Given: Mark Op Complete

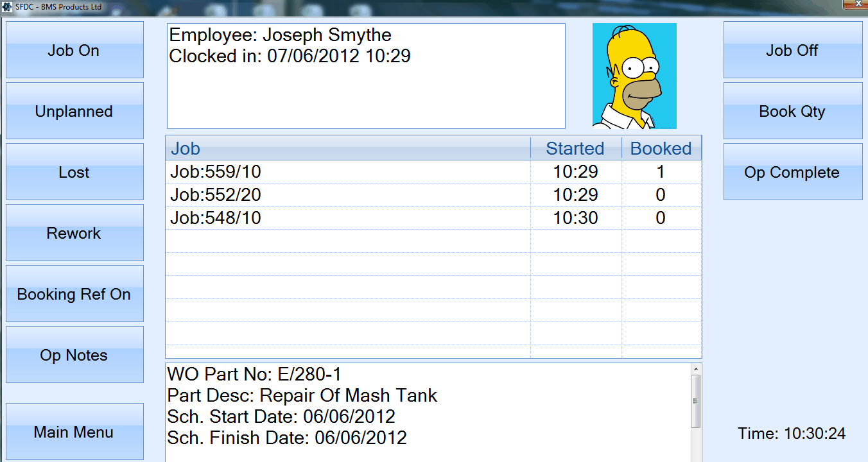Looking at the screenshot, I should (793, 172).
